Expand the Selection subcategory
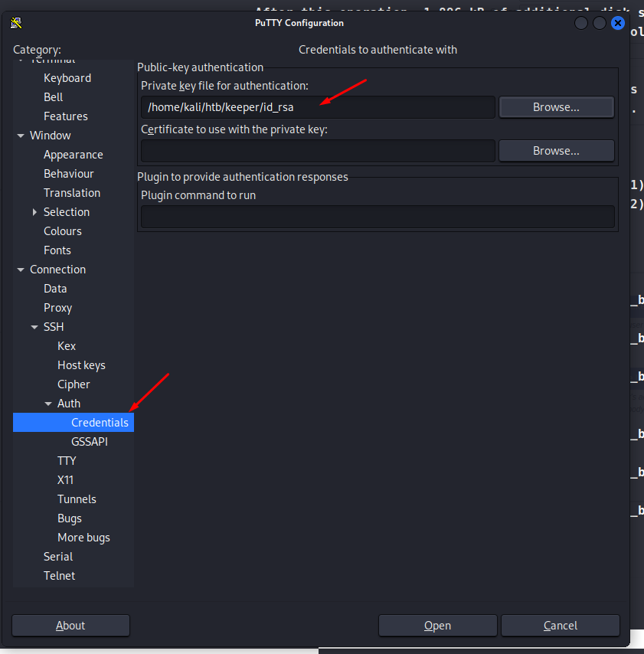The height and width of the screenshot is (654, 644). (x=34, y=212)
